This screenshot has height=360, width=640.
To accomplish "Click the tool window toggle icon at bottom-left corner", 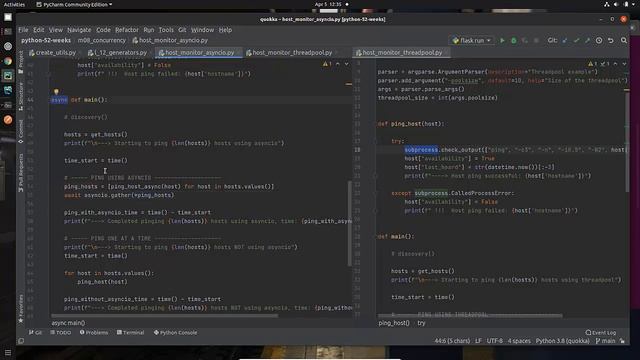I will [x=21, y=341].
